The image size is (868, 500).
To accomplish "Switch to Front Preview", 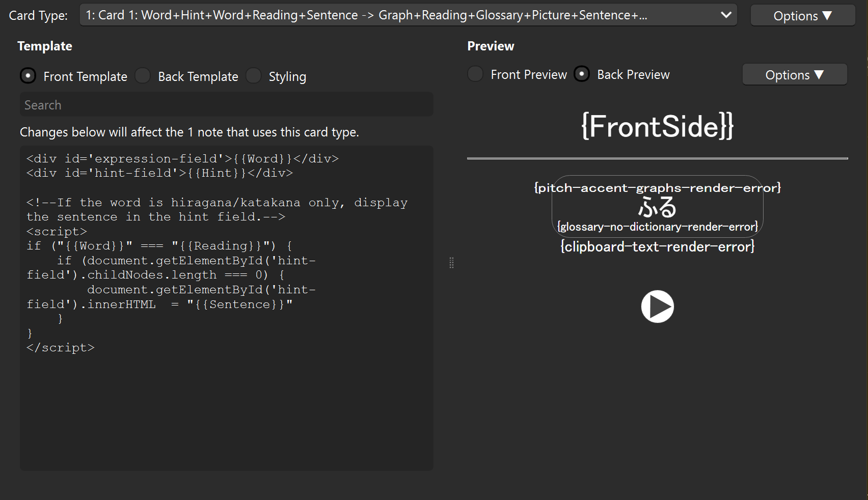I will click(475, 74).
